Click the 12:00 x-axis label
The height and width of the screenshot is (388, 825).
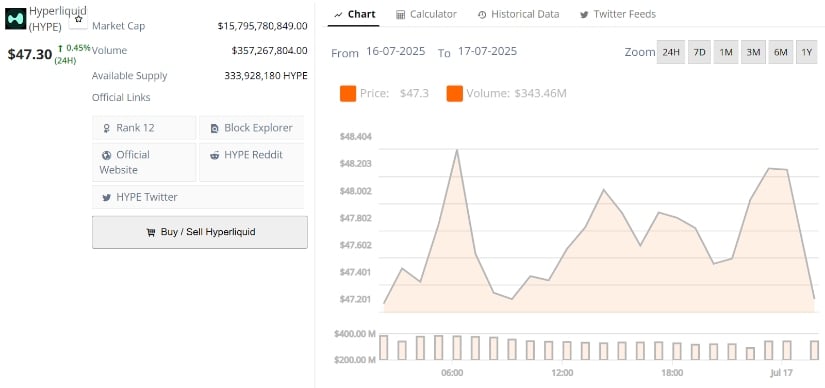pos(562,373)
